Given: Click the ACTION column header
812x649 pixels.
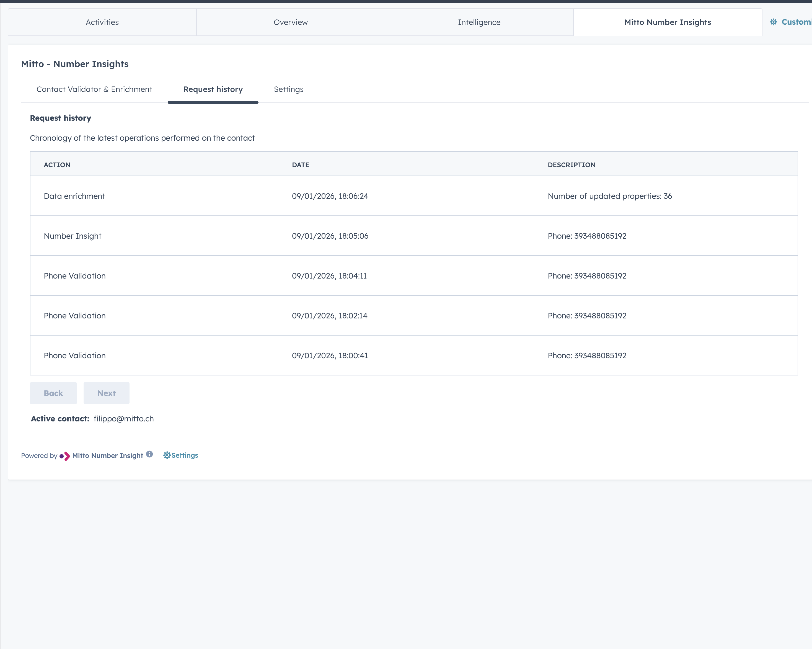Looking at the screenshot, I should tap(57, 165).
